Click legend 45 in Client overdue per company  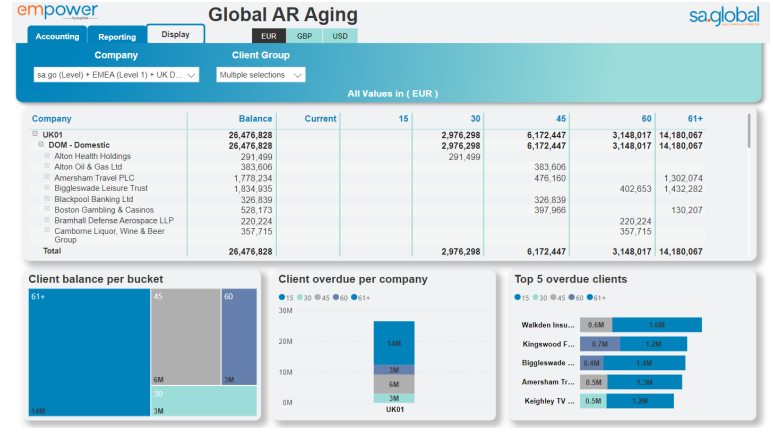322,297
